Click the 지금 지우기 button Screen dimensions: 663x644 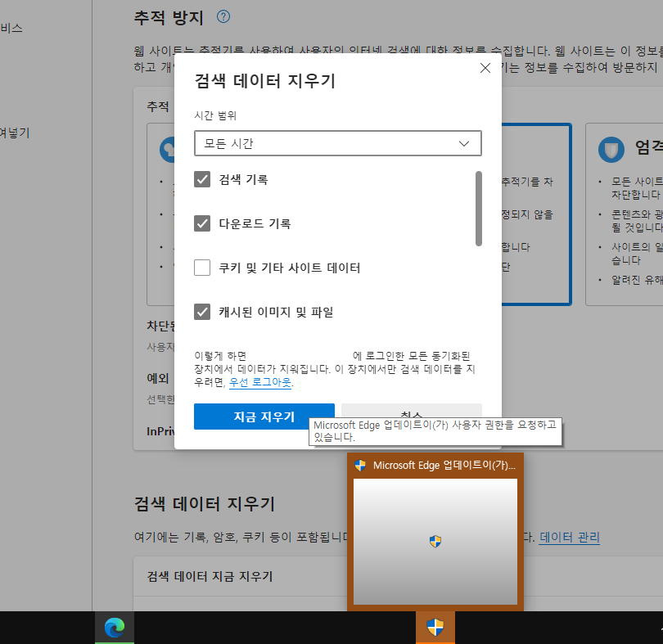point(264,417)
